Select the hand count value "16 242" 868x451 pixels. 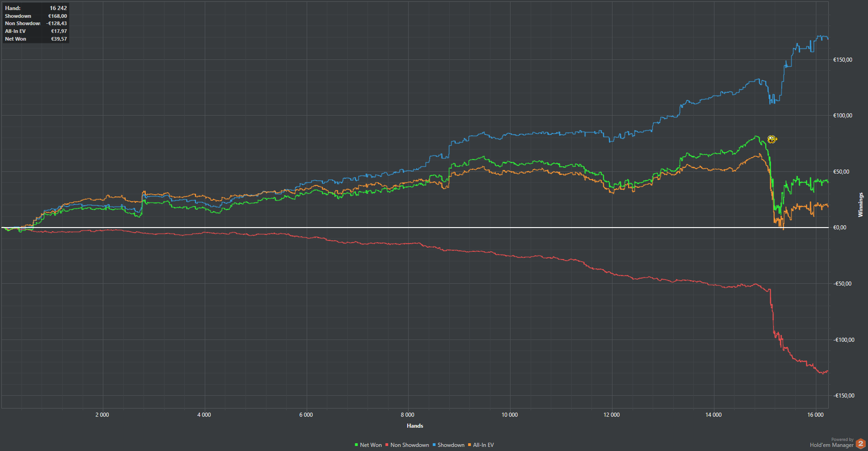[x=58, y=8]
